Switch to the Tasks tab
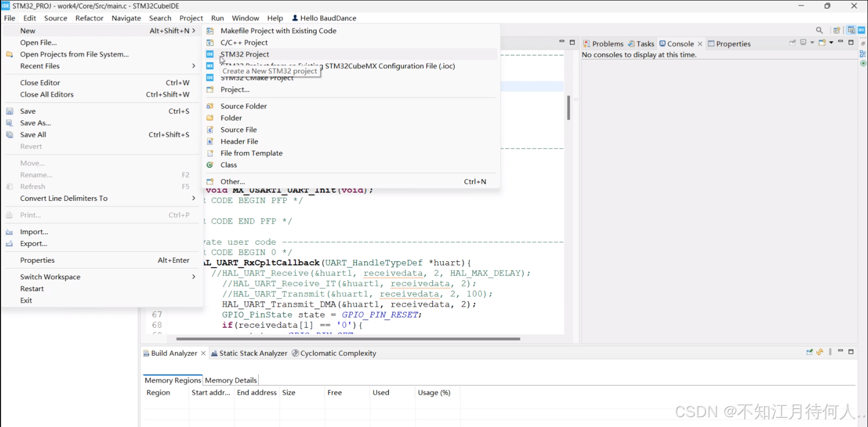868x427 pixels. pos(641,44)
